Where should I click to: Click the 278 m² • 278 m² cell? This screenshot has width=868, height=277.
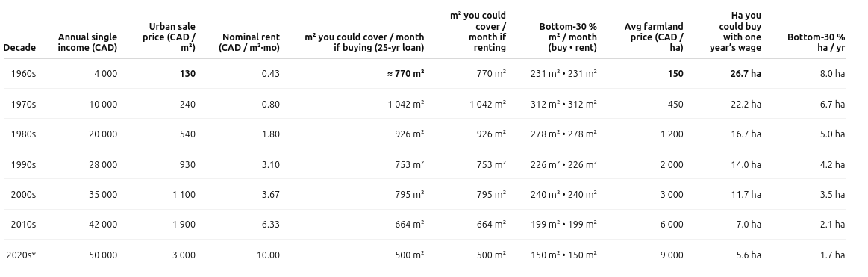pyautogui.click(x=563, y=134)
